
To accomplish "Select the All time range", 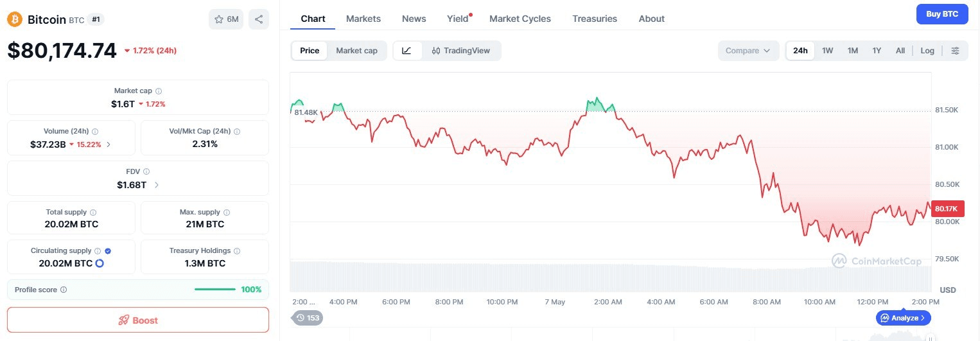I will (900, 51).
